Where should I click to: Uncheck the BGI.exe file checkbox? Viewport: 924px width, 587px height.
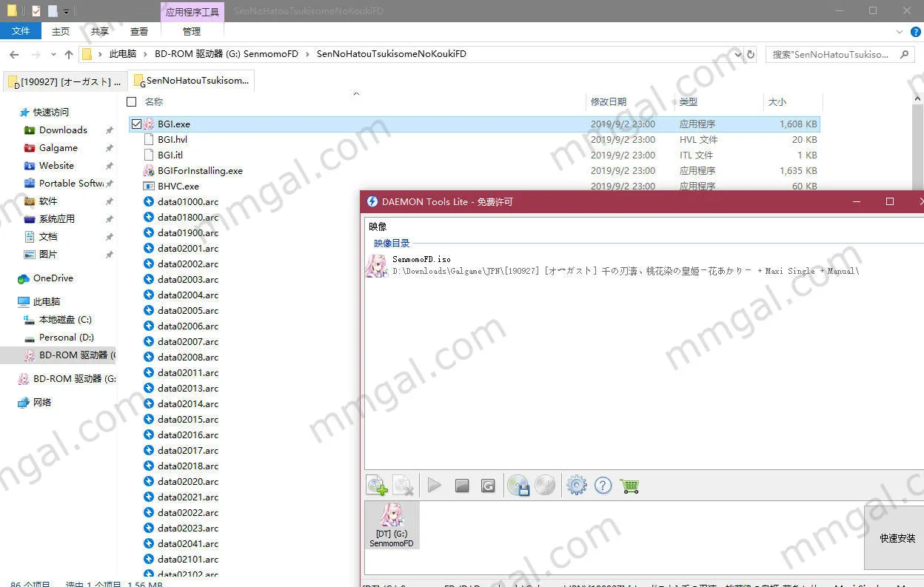click(x=136, y=124)
